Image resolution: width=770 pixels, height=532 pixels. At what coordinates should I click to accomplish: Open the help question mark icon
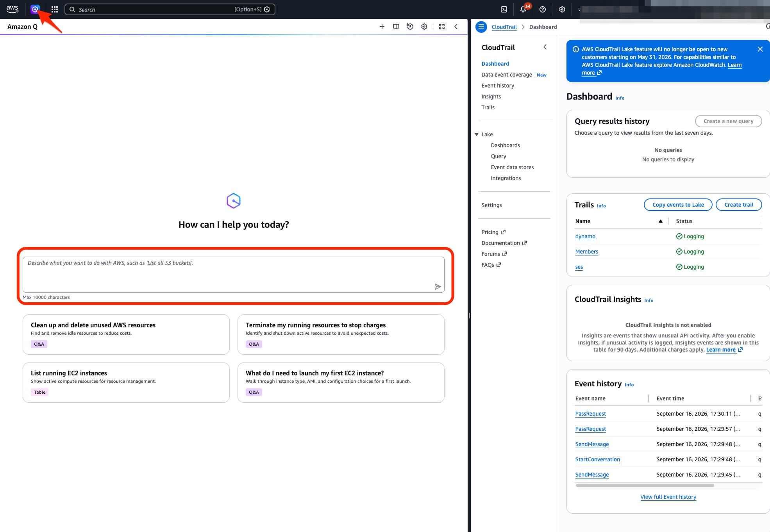543,9
